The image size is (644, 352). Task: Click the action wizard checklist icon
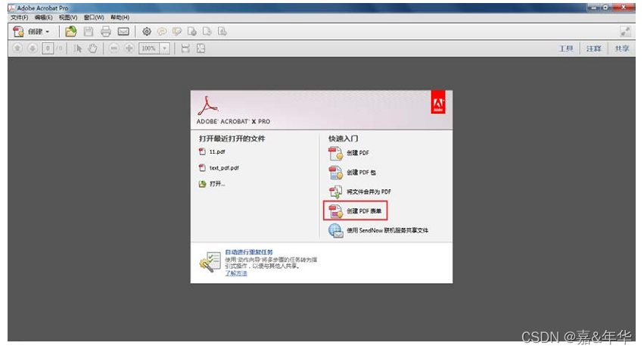tap(210, 262)
